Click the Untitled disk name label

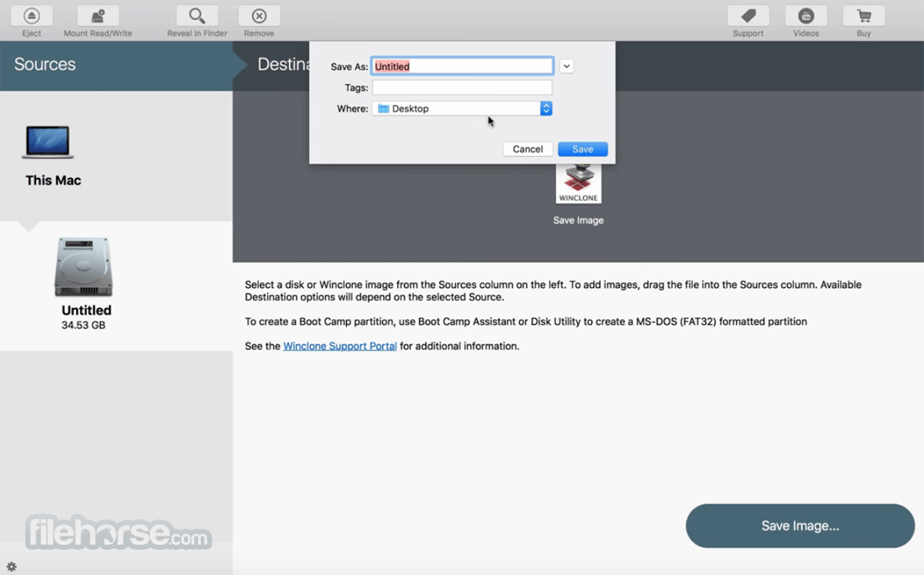pyautogui.click(x=87, y=311)
